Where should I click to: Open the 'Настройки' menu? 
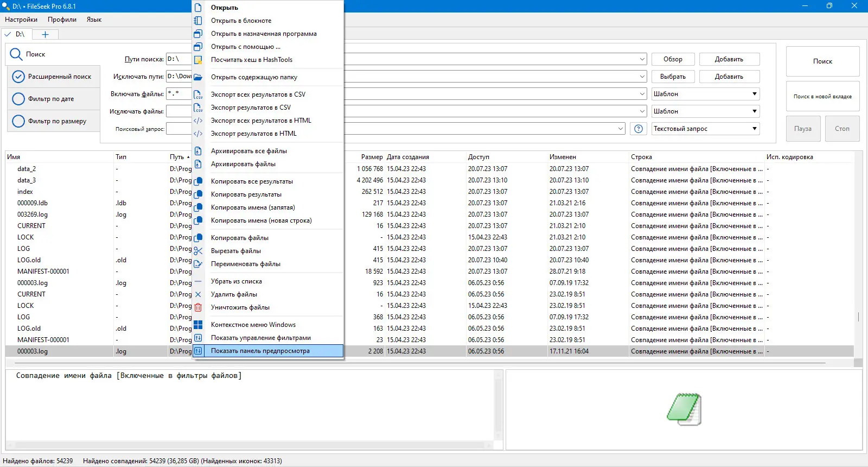click(21, 20)
